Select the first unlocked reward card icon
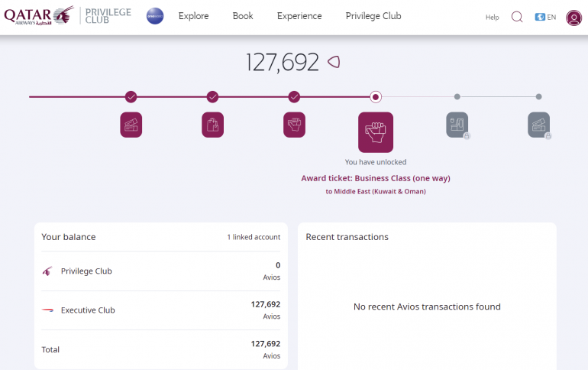Screen dimensions: 588x370 [x=131, y=125]
